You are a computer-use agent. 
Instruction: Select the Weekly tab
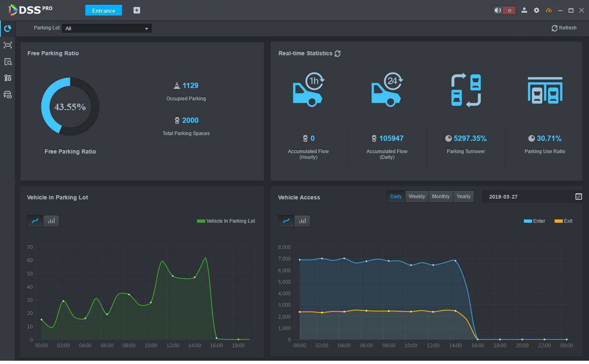click(x=417, y=197)
